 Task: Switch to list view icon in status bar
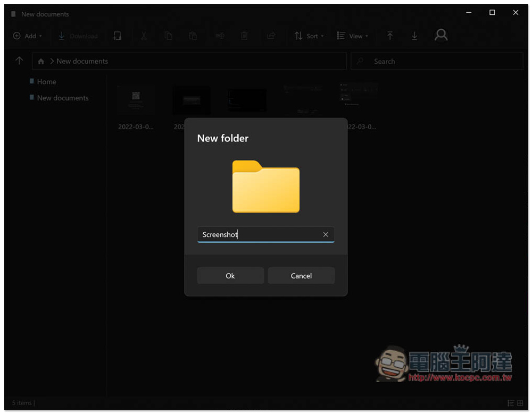click(511, 403)
